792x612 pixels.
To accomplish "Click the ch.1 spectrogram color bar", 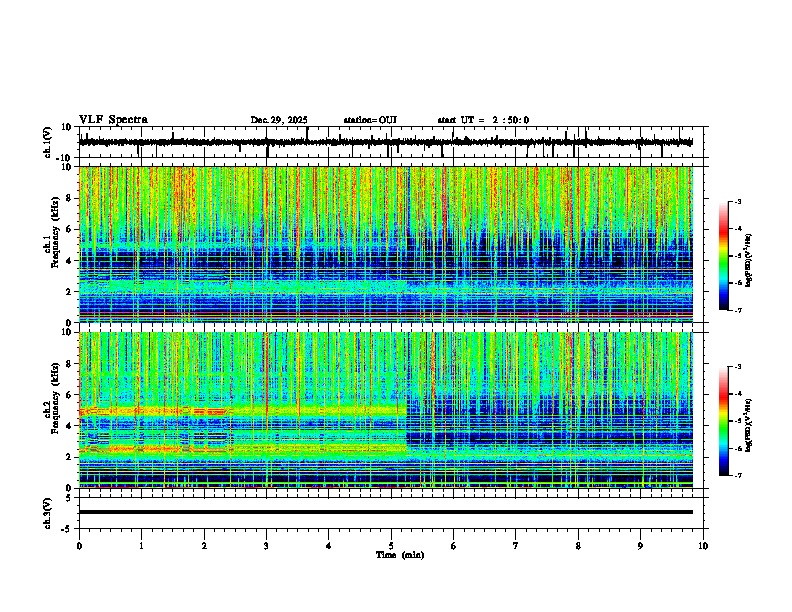I will click(724, 256).
